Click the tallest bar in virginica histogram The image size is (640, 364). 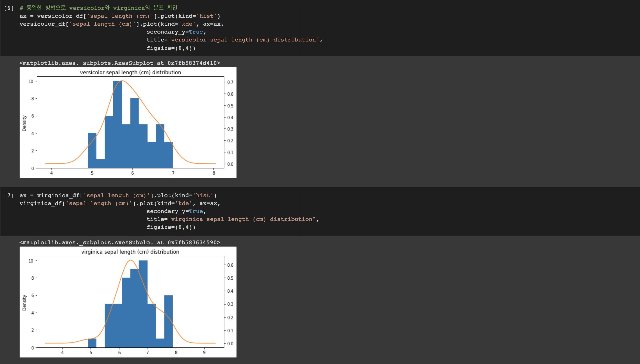tap(143, 304)
